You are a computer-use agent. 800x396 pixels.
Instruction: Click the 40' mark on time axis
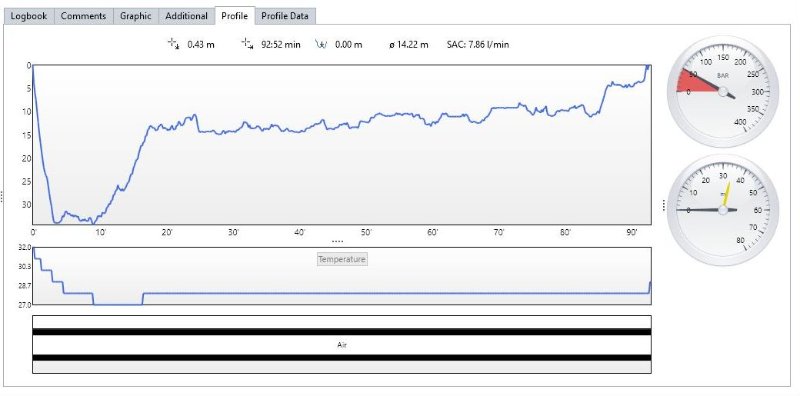pyautogui.click(x=299, y=232)
